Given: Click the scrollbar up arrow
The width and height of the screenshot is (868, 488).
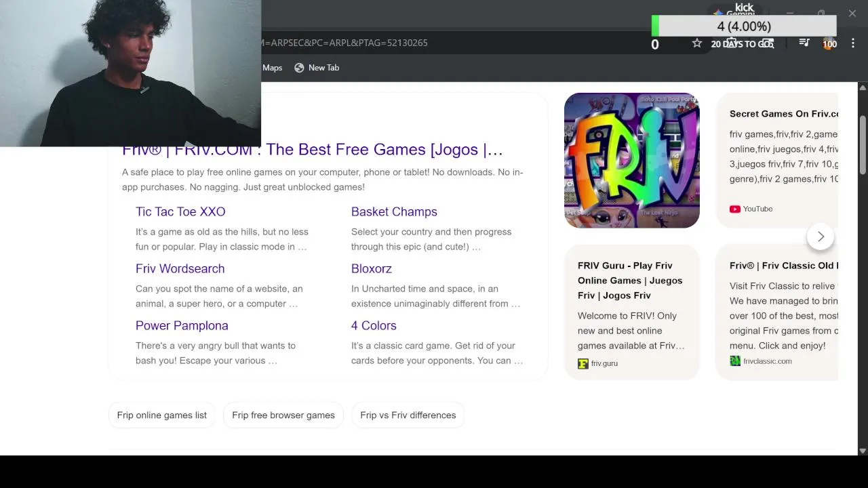Looking at the screenshot, I should [863, 87].
